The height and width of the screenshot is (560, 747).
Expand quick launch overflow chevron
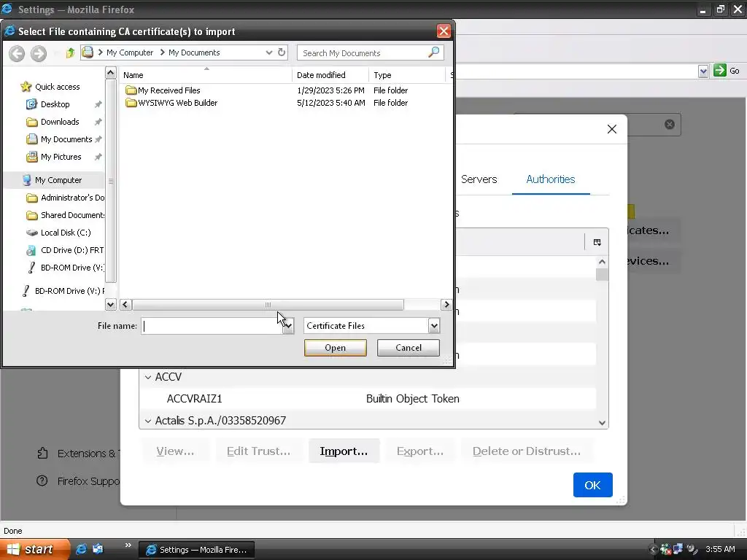(x=128, y=545)
